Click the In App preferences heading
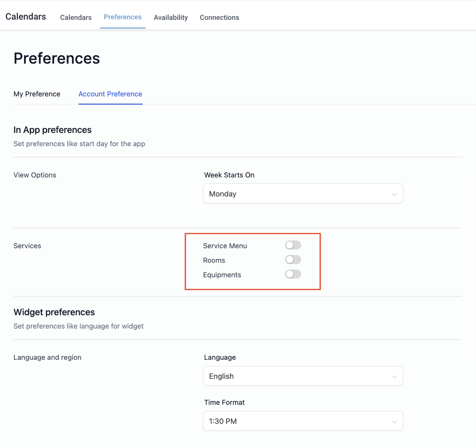476x448 pixels. tap(53, 130)
